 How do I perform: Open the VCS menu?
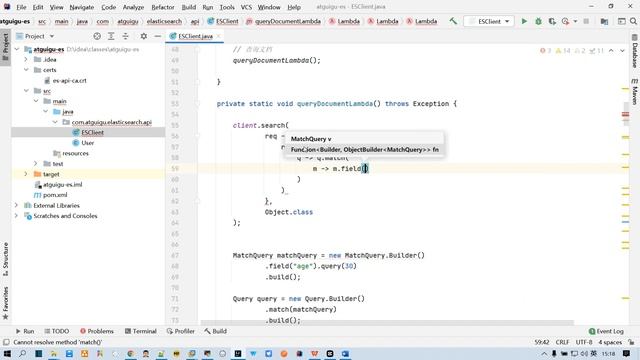click(x=246, y=7)
